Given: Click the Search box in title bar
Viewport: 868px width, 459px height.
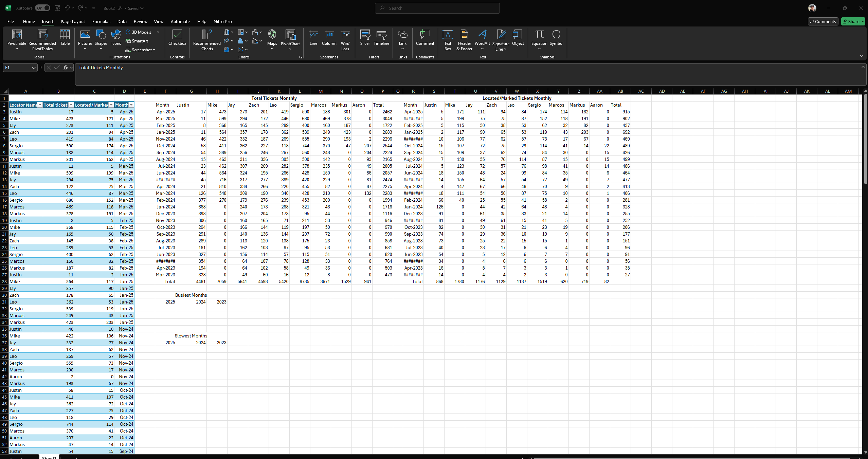Looking at the screenshot, I should (x=437, y=8).
